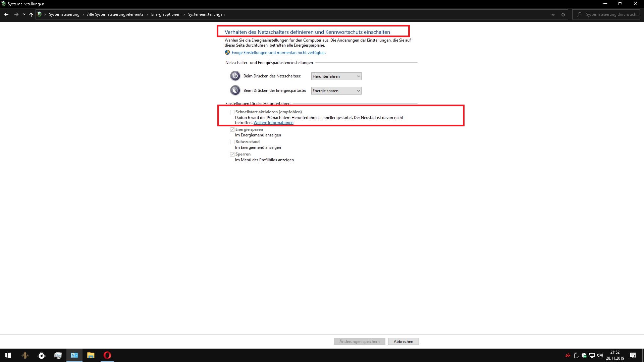Click the Abbrechen button
The width and height of the screenshot is (644, 362).
(403, 341)
